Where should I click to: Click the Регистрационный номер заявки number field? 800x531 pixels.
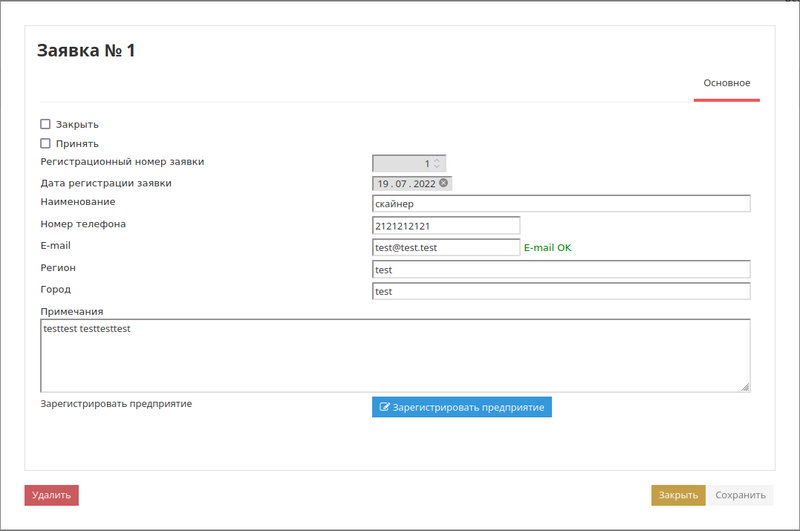402,163
